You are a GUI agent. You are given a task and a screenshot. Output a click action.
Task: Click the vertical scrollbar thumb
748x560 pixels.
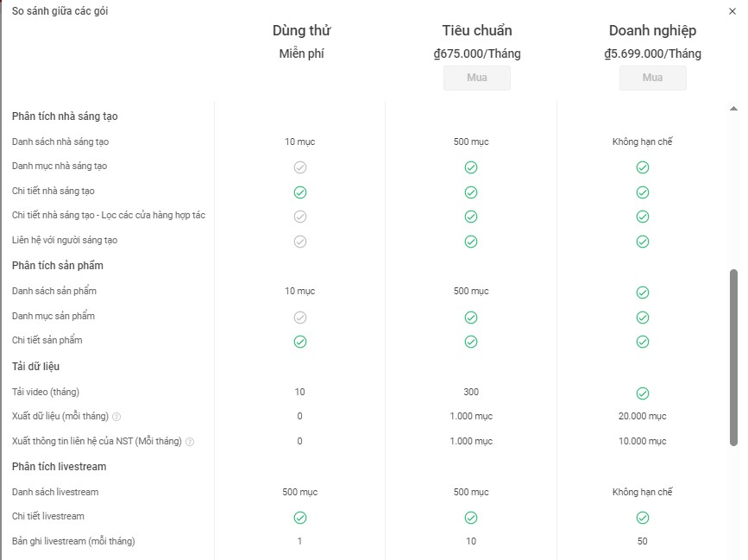[x=734, y=357]
